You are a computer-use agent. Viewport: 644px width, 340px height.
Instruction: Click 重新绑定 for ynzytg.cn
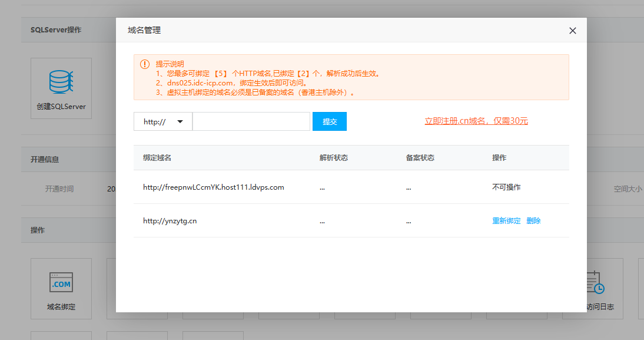[x=506, y=221]
